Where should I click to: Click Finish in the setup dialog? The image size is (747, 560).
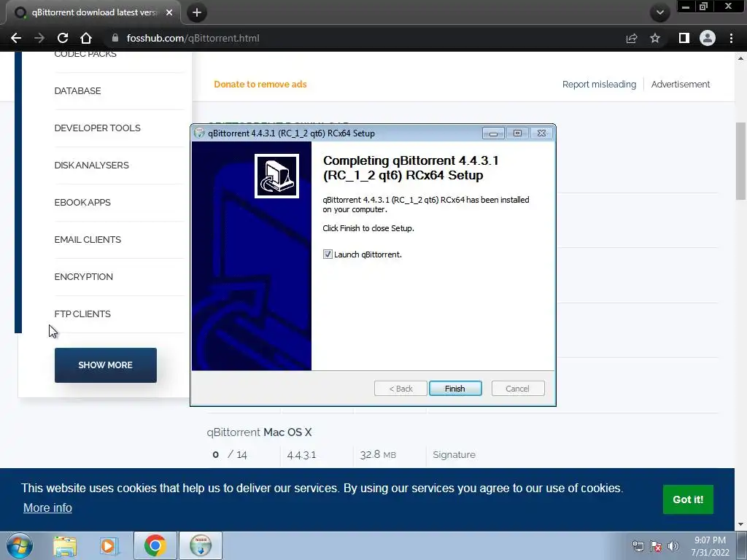[455, 389]
